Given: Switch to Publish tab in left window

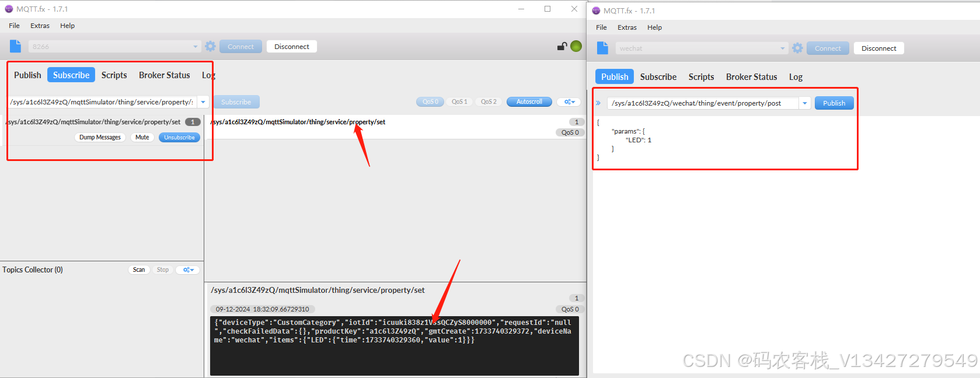Looking at the screenshot, I should point(27,75).
